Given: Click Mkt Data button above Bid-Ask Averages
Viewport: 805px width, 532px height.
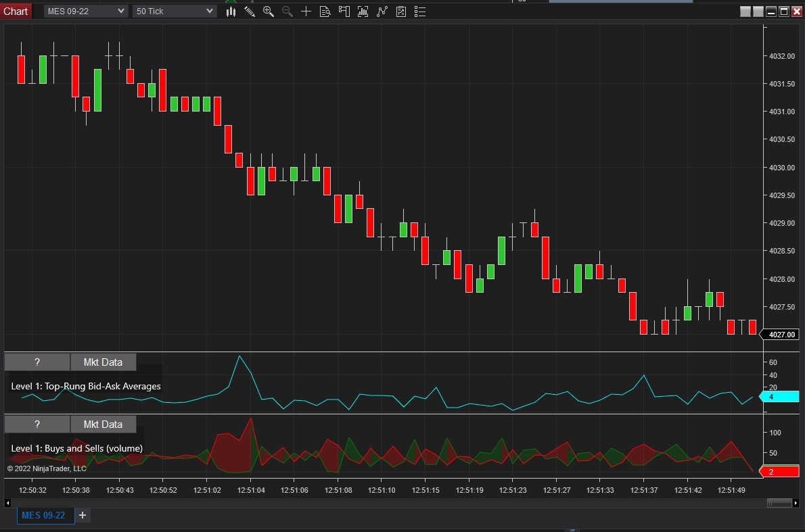Looking at the screenshot, I should [x=103, y=362].
